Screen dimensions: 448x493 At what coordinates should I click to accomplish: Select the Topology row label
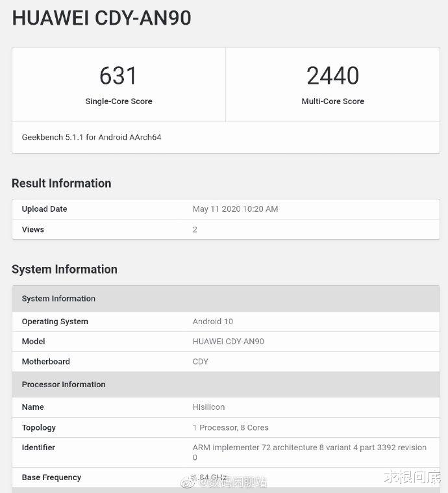[39, 427]
